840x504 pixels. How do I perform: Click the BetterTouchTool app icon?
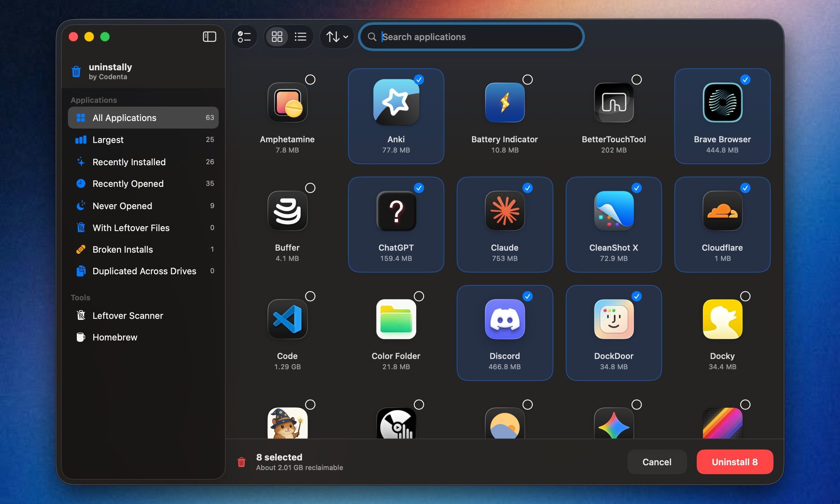point(614,103)
